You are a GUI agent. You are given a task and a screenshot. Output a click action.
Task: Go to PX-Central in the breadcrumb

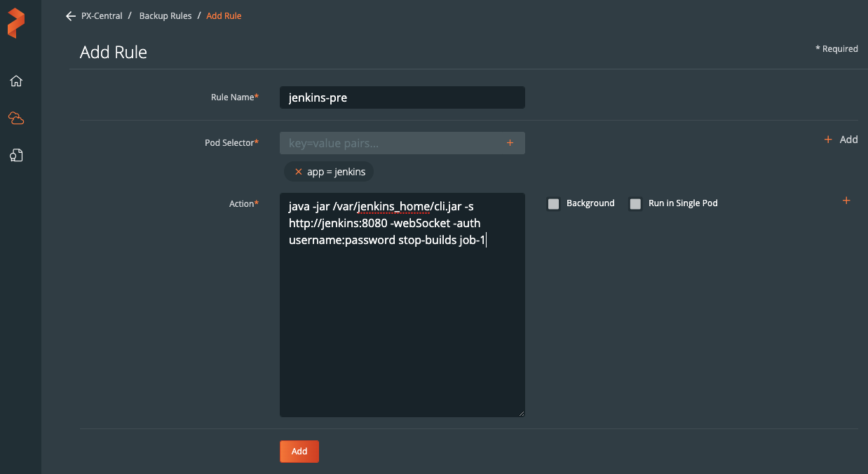tap(102, 16)
